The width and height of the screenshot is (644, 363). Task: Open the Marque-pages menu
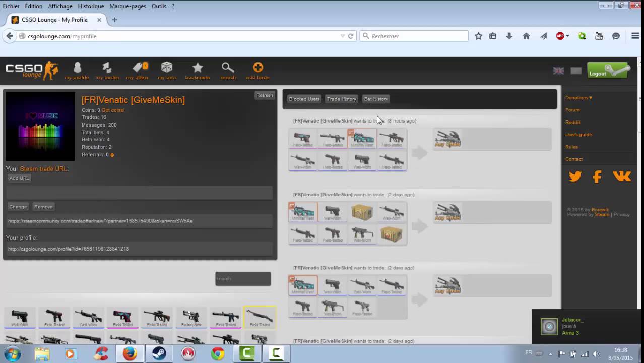point(127,6)
